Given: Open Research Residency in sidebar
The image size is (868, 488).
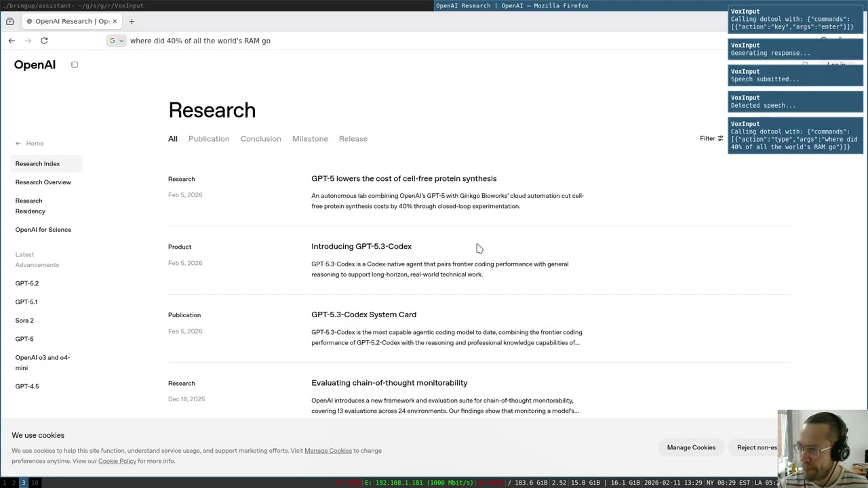Looking at the screenshot, I should [x=31, y=206].
